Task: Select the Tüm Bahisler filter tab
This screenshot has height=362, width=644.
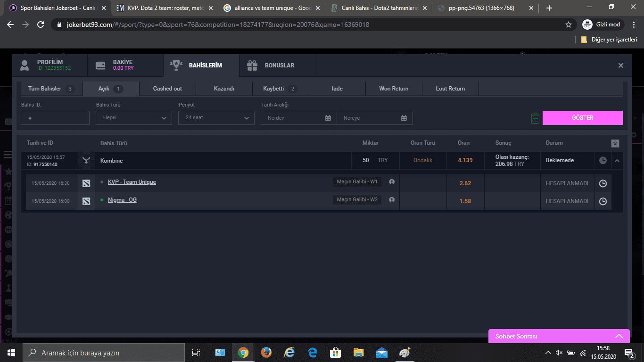Action: coord(51,89)
